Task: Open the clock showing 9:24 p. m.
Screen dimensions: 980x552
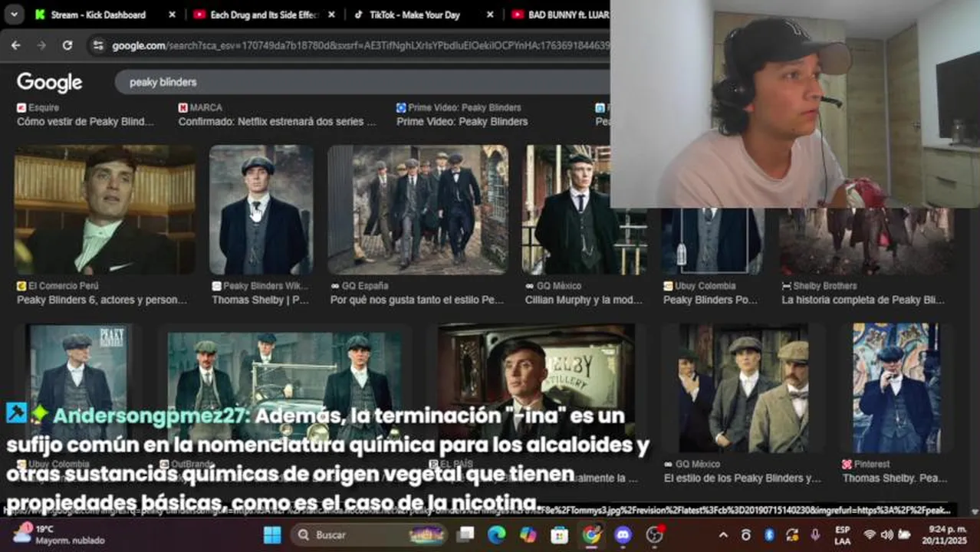Action: (x=946, y=534)
